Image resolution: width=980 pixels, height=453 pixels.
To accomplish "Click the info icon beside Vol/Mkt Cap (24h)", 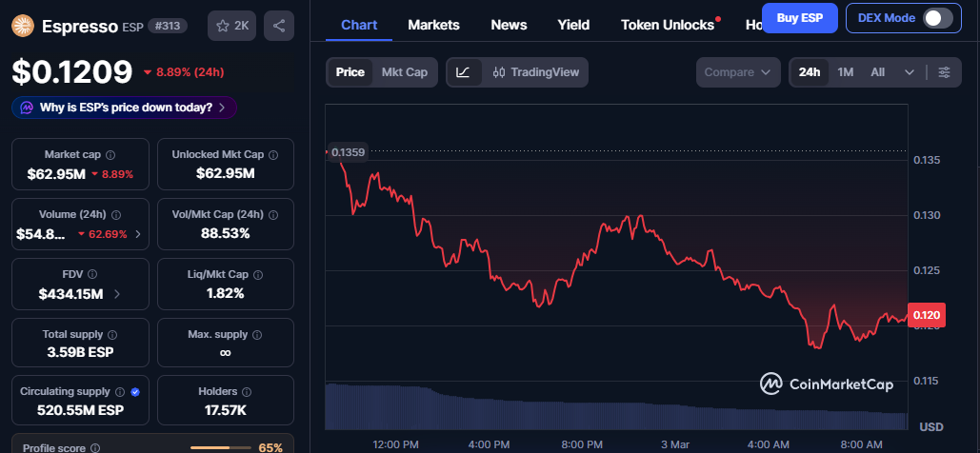I will coord(273,214).
